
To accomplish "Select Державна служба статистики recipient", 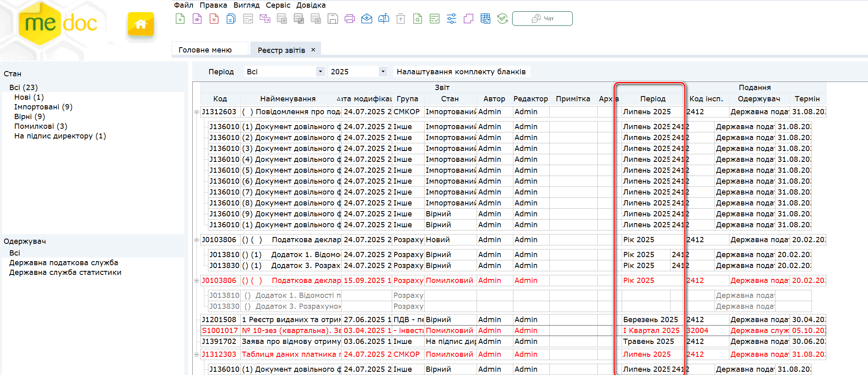I will (x=65, y=272).
